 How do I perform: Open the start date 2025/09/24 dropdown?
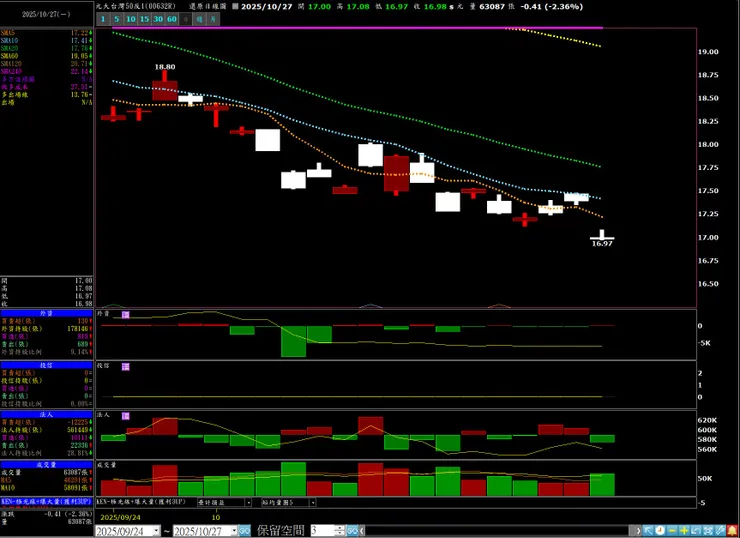156,531
